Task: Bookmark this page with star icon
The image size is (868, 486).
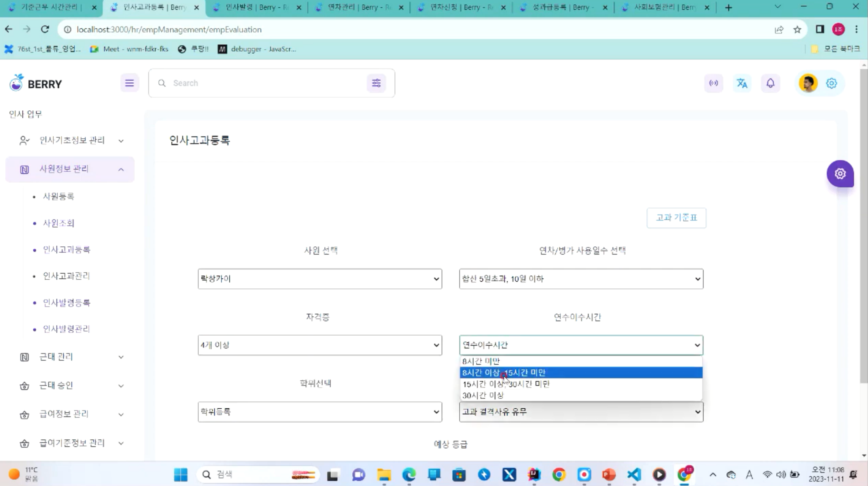Action: 797,30
